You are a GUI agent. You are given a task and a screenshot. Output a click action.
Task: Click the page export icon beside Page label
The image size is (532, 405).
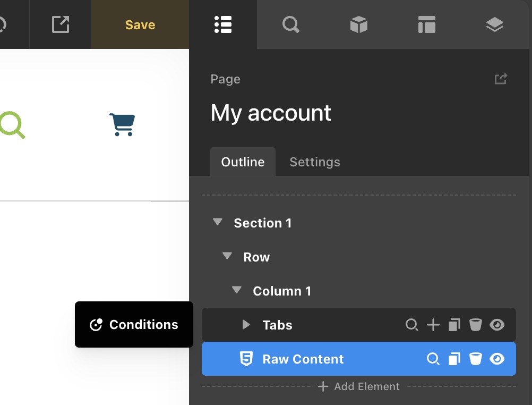tap(501, 79)
